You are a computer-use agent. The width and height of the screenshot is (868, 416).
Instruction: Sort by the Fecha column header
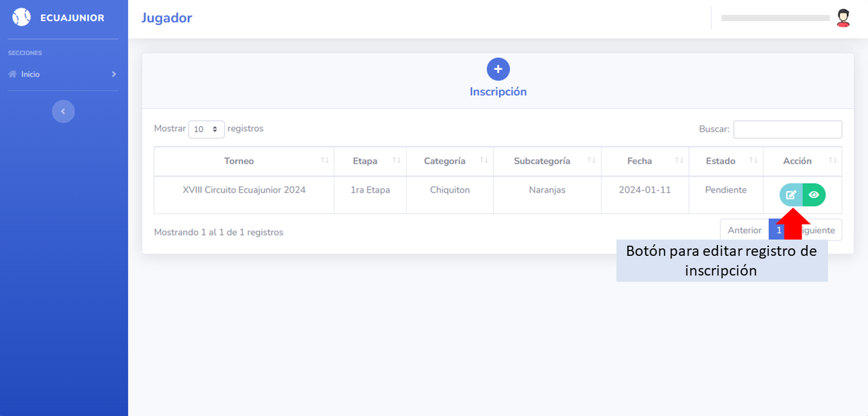point(639,161)
